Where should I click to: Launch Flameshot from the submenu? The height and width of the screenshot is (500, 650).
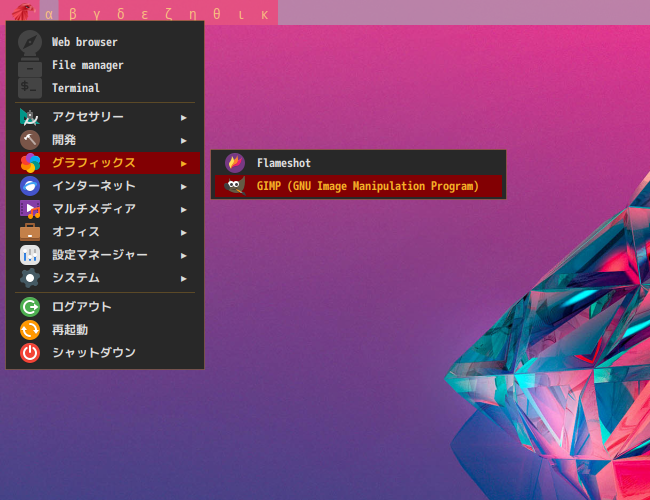[x=359, y=163]
